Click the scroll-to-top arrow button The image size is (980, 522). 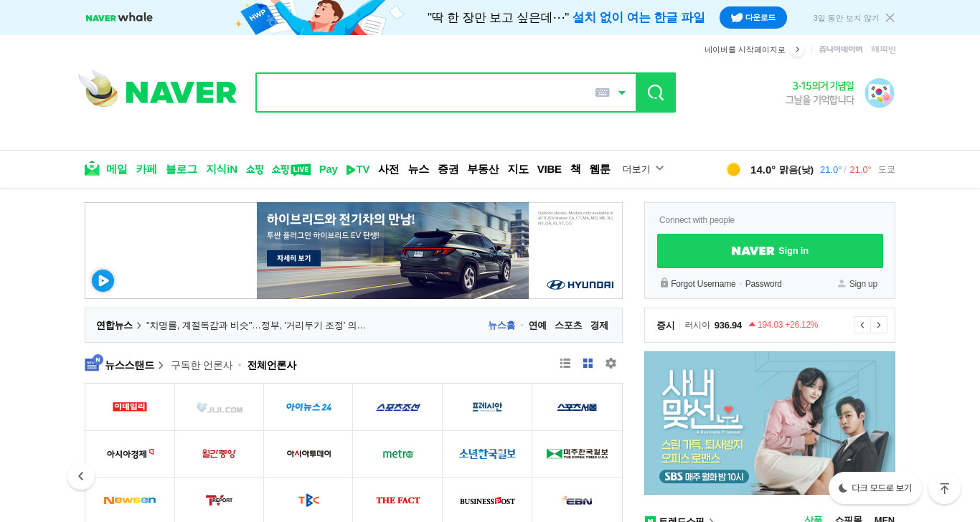(x=944, y=488)
